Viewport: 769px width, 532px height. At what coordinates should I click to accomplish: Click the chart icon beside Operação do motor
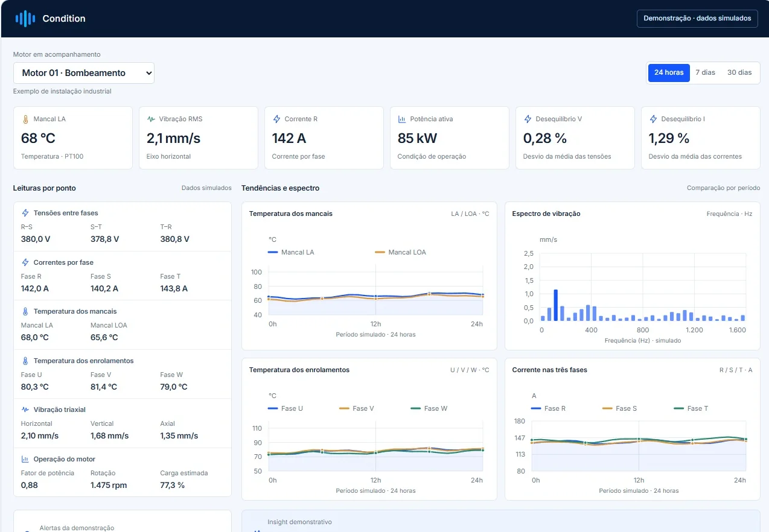25,459
